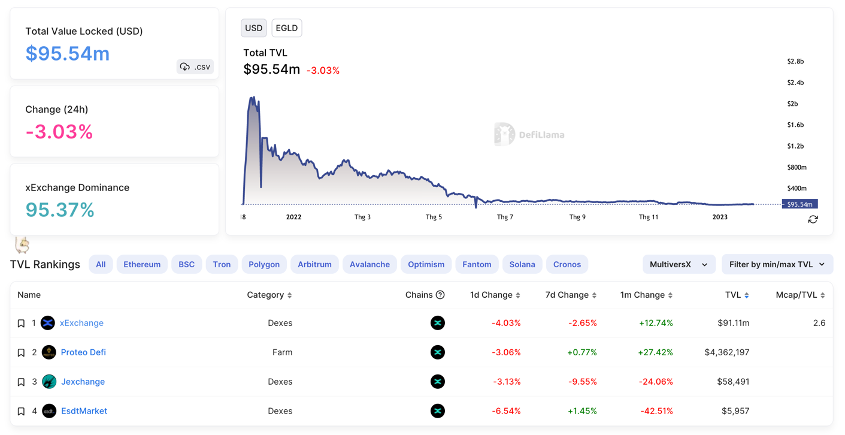Screen dimensions: 845x435
Task: Click the MultiversX chain icon in xExchange row
Action: (437, 323)
